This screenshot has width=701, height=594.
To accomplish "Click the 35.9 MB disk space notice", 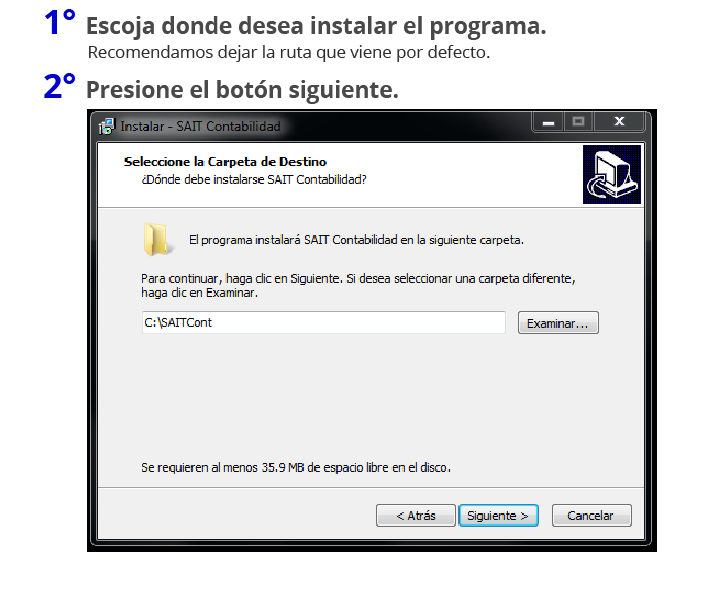I will point(296,468).
